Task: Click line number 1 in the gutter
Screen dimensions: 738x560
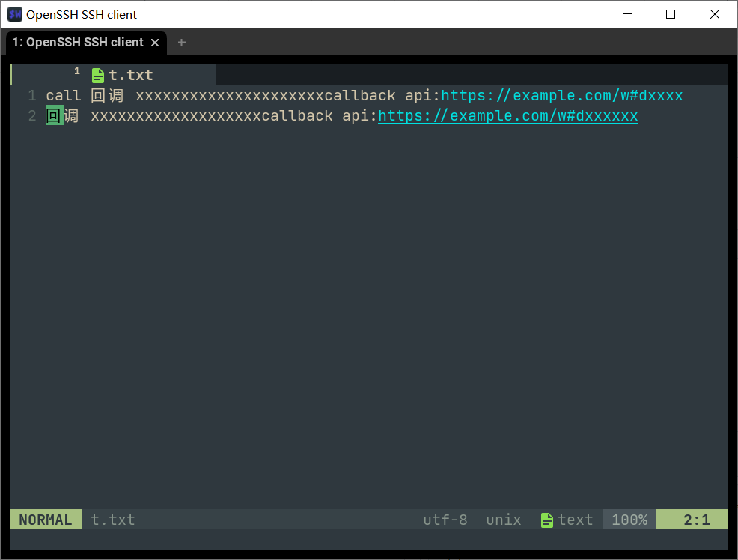Action: [31, 95]
